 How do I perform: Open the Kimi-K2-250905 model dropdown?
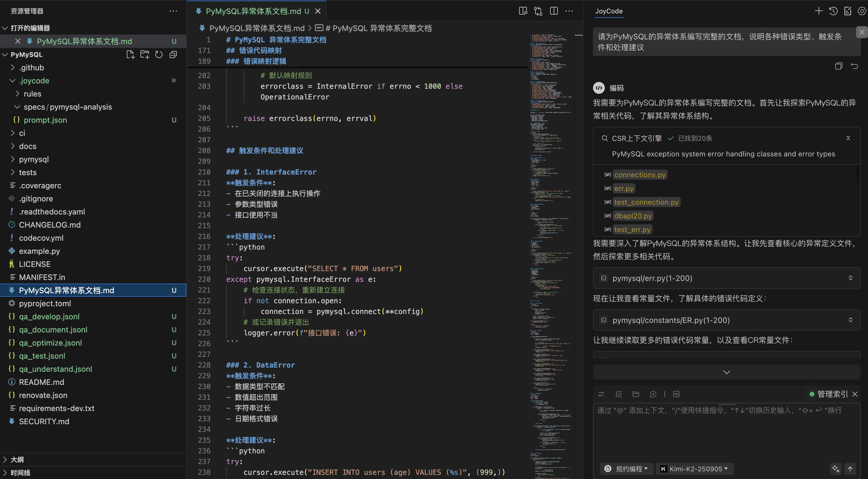pyautogui.click(x=695, y=469)
